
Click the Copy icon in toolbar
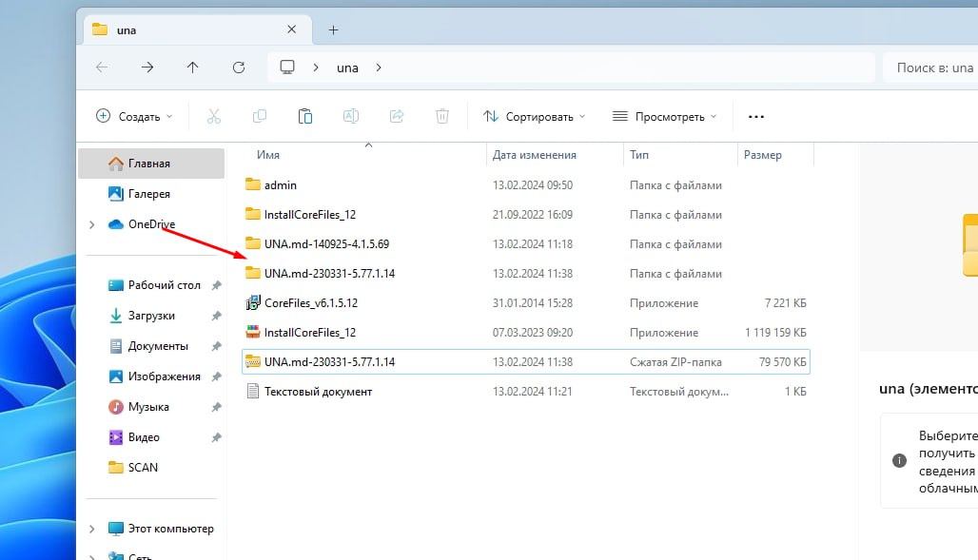(260, 117)
